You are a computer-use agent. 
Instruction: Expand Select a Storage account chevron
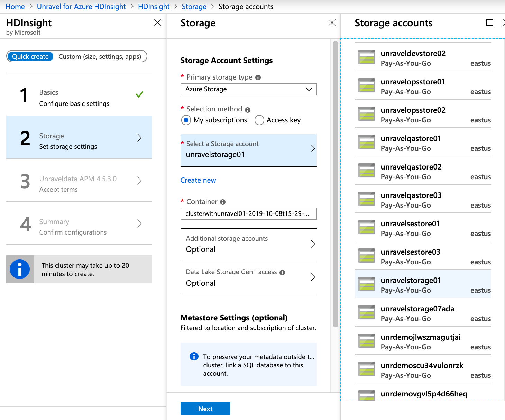coord(313,149)
